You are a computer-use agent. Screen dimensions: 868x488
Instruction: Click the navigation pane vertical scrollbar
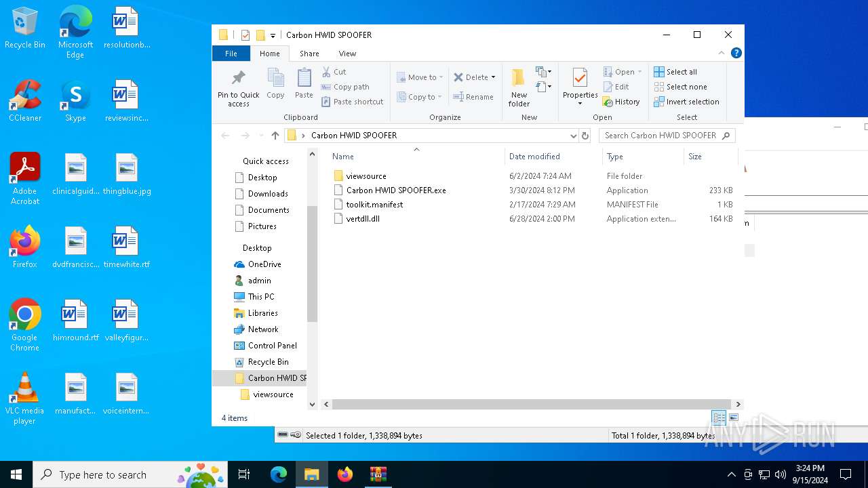click(x=312, y=264)
